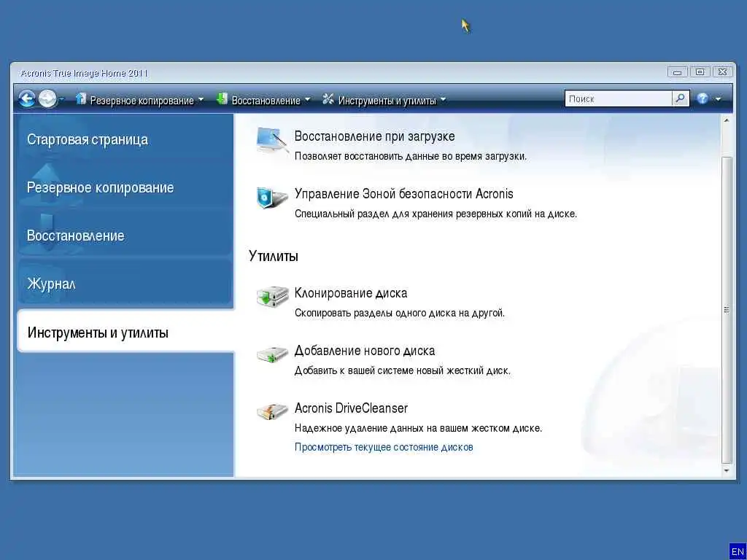Click the Добавление нового диска icon

coord(272,354)
